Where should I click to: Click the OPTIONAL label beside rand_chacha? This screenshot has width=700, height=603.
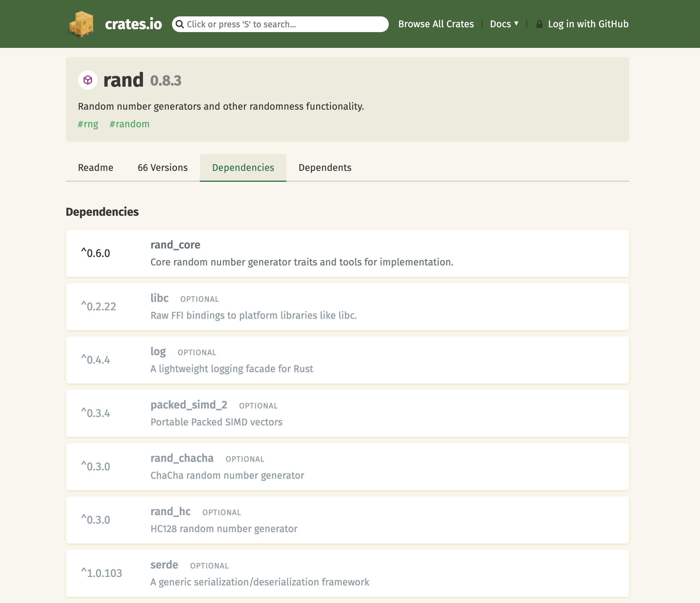coord(245,459)
